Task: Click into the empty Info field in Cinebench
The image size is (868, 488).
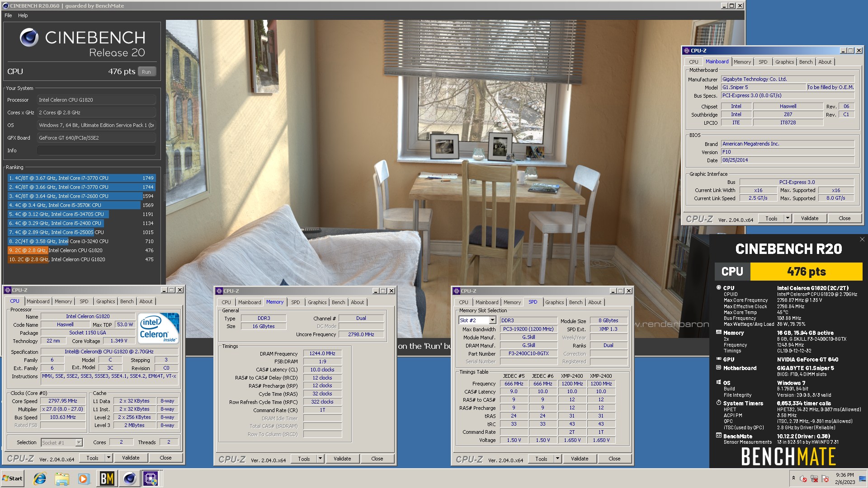Action: point(96,150)
